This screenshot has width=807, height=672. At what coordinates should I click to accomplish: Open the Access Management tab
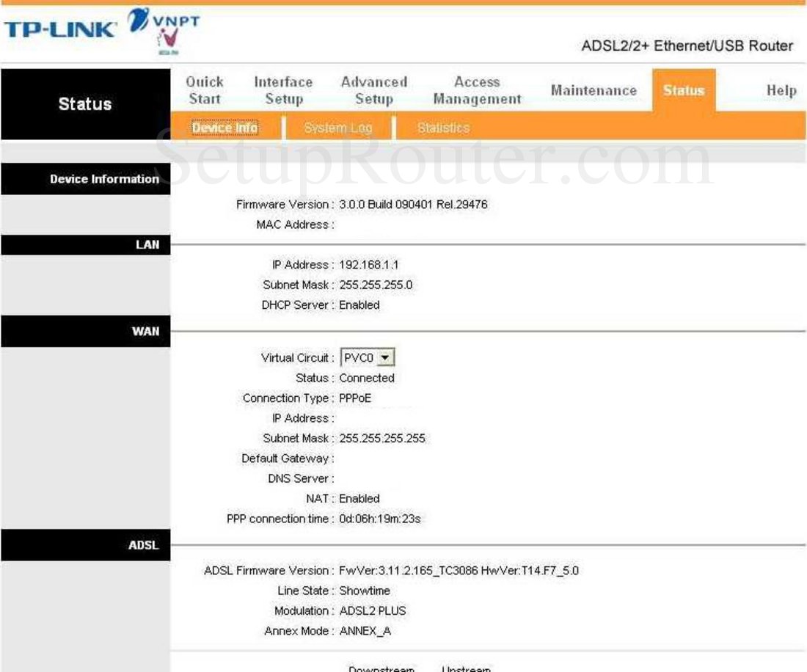[x=477, y=90]
